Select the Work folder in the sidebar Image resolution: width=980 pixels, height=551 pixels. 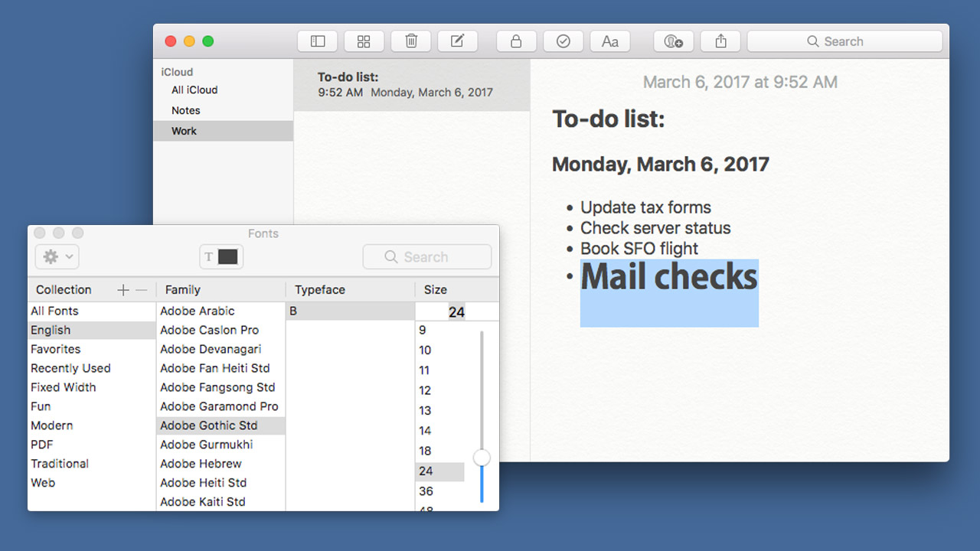coord(185,130)
